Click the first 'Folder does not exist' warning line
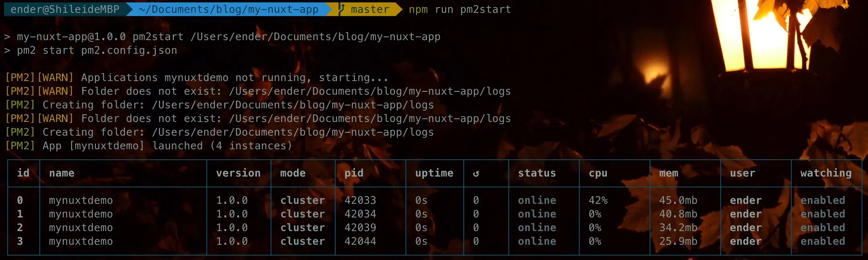Image resolution: width=868 pixels, height=260 pixels. coord(258,91)
